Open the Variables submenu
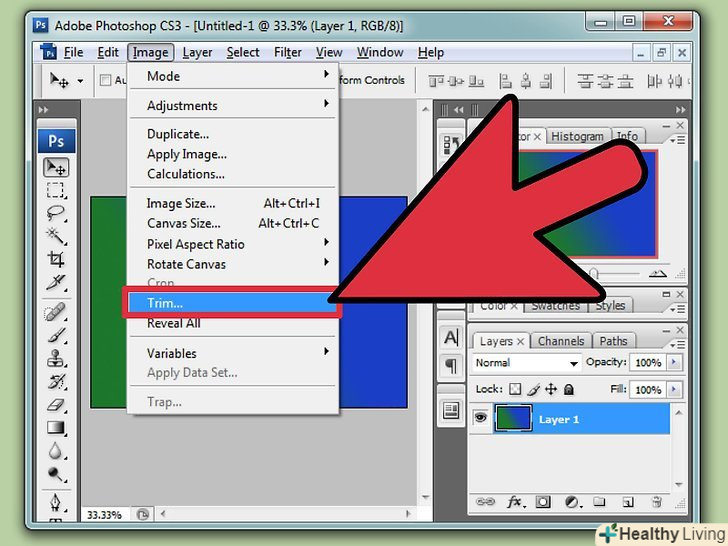Image resolution: width=728 pixels, height=546 pixels. coord(232,353)
